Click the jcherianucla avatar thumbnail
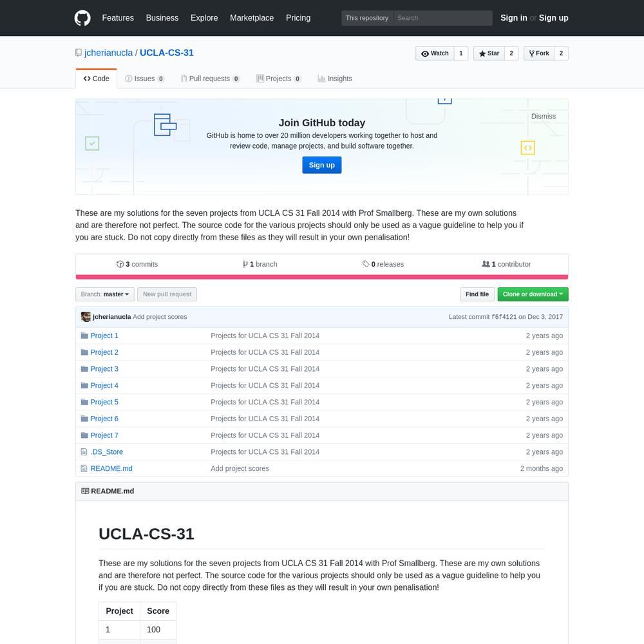This screenshot has height=644, width=644. point(86,317)
